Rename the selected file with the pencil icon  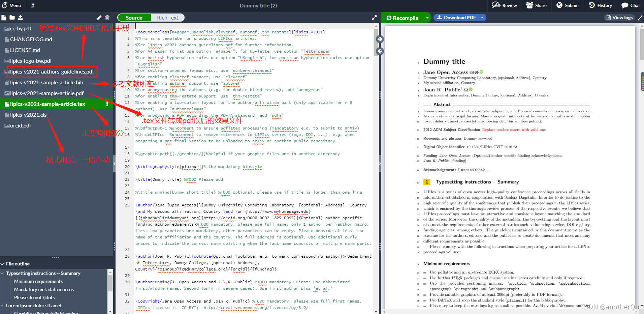click(99, 18)
